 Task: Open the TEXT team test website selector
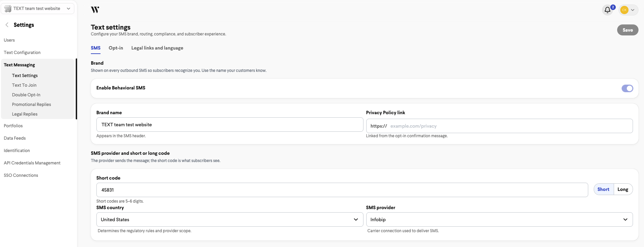point(38,9)
